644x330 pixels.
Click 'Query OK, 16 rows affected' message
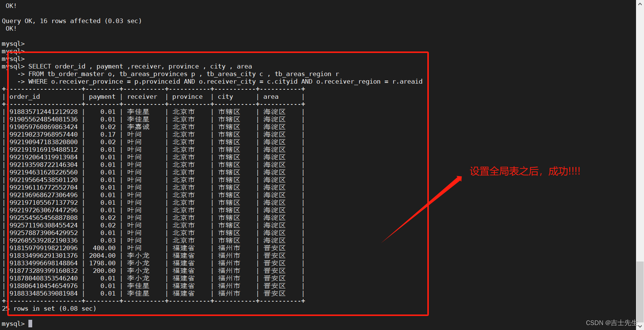(72, 21)
